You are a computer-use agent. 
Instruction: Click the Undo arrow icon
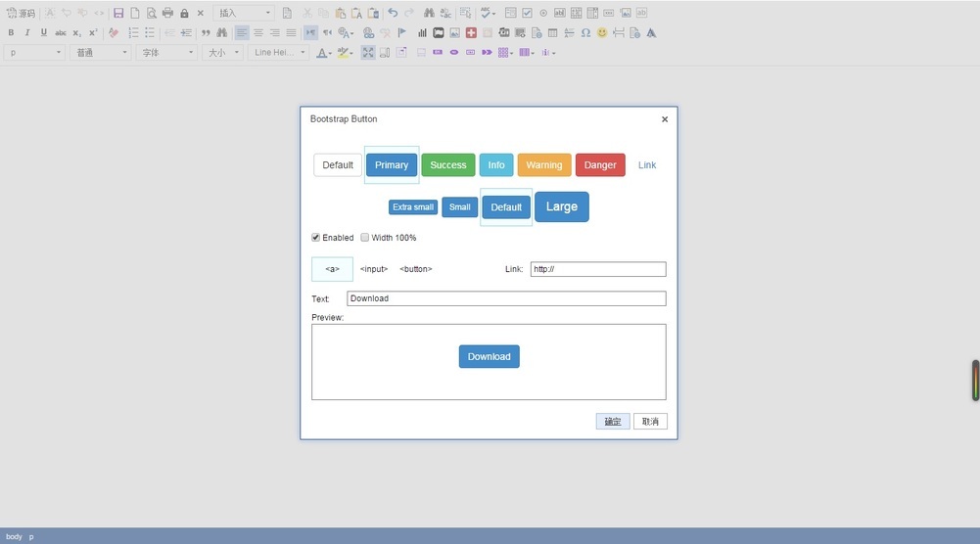point(393,13)
